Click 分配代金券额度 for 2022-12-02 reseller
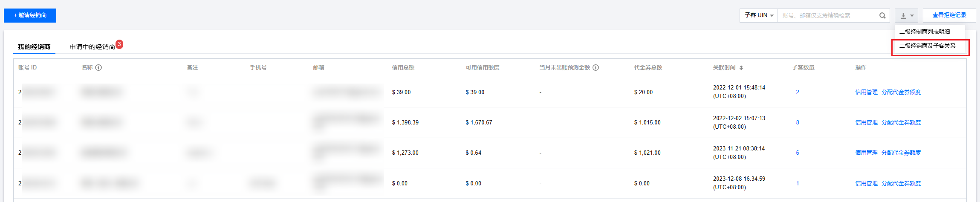 point(901,122)
